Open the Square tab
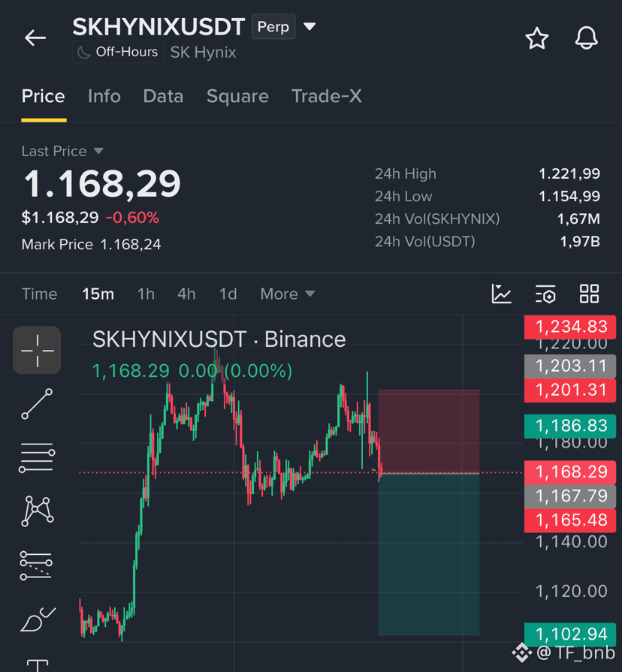This screenshot has height=672, width=622. (237, 96)
